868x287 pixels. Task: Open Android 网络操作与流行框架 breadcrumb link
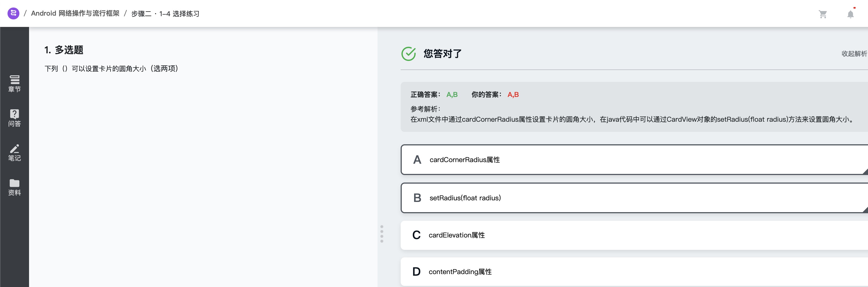(75, 13)
